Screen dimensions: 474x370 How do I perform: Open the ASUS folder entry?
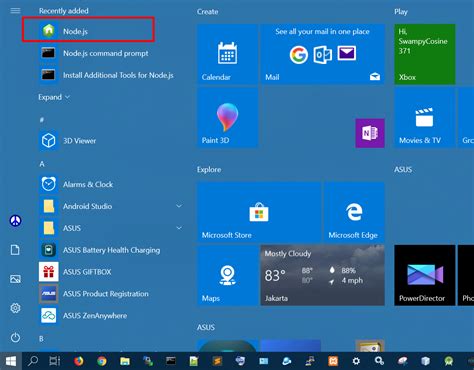pos(111,228)
